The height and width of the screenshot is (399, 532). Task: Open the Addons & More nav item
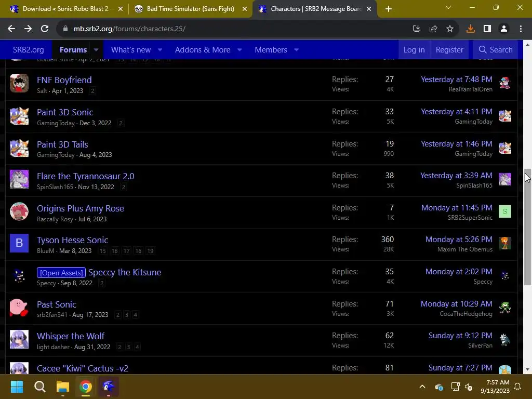(203, 50)
